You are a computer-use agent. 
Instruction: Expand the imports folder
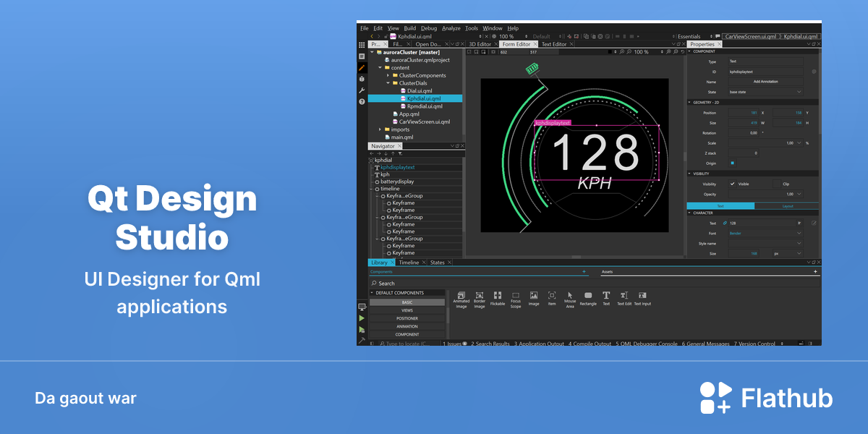click(379, 129)
